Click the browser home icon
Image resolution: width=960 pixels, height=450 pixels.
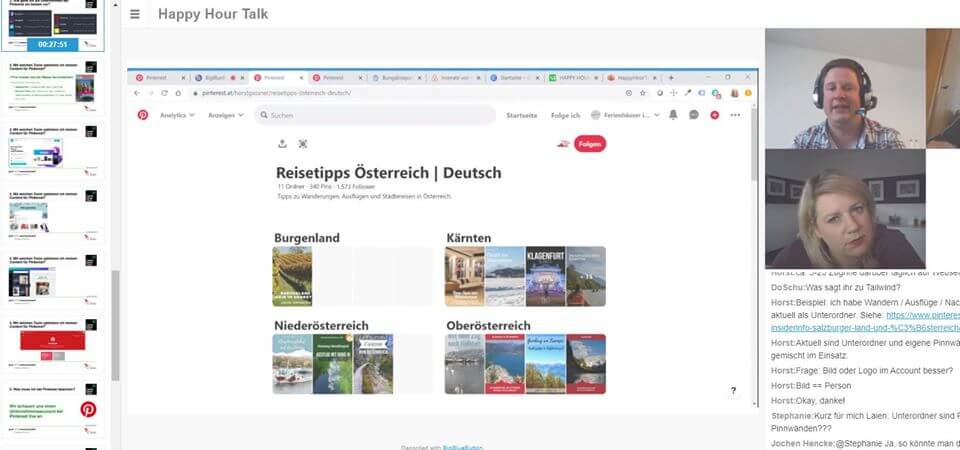click(x=178, y=93)
